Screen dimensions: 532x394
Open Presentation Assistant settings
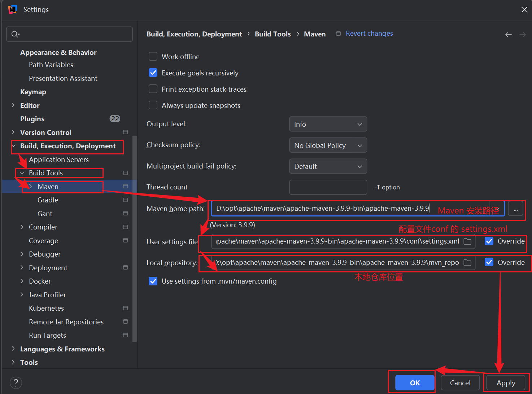(x=63, y=78)
